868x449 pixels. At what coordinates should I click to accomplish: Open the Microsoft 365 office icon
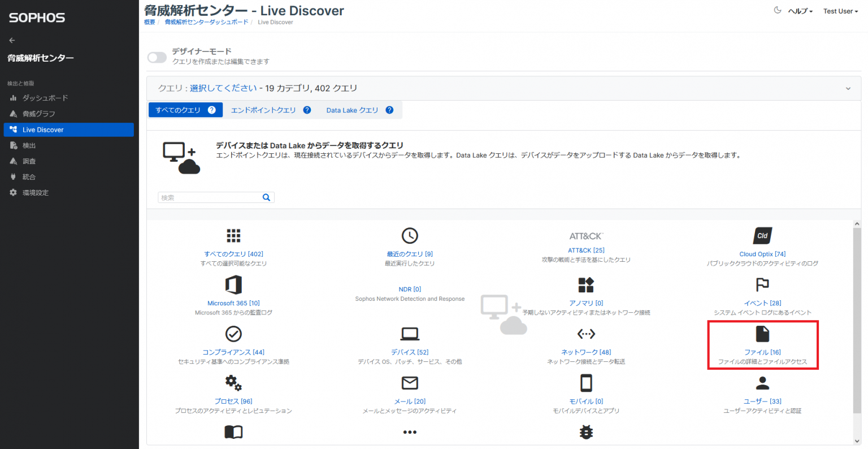[233, 285]
